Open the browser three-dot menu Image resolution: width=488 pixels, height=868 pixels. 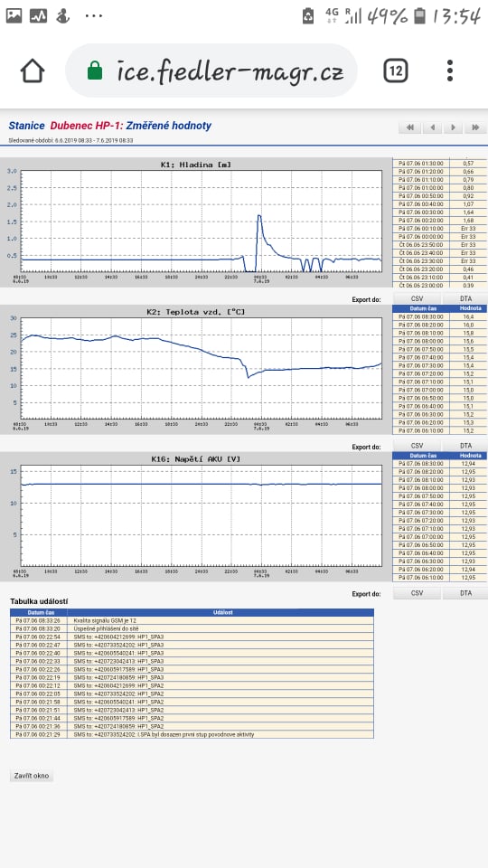pyautogui.click(x=450, y=71)
